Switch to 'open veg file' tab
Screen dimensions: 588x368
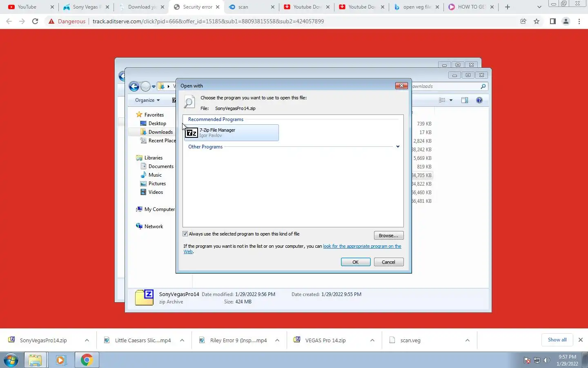click(x=416, y=7)
